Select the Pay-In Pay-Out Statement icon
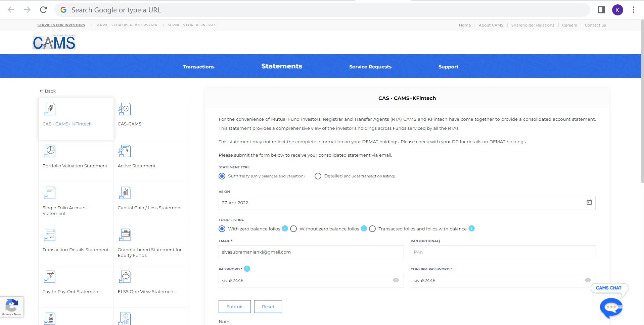 point(50,277)
